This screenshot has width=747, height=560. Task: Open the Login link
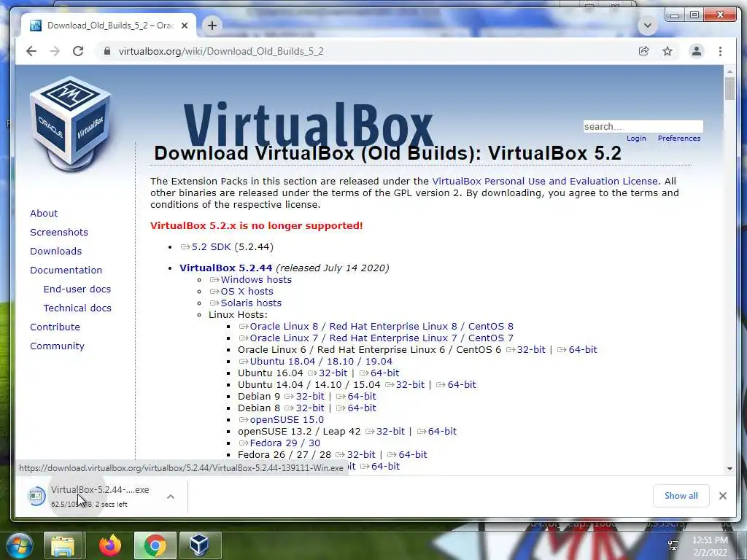636,138
